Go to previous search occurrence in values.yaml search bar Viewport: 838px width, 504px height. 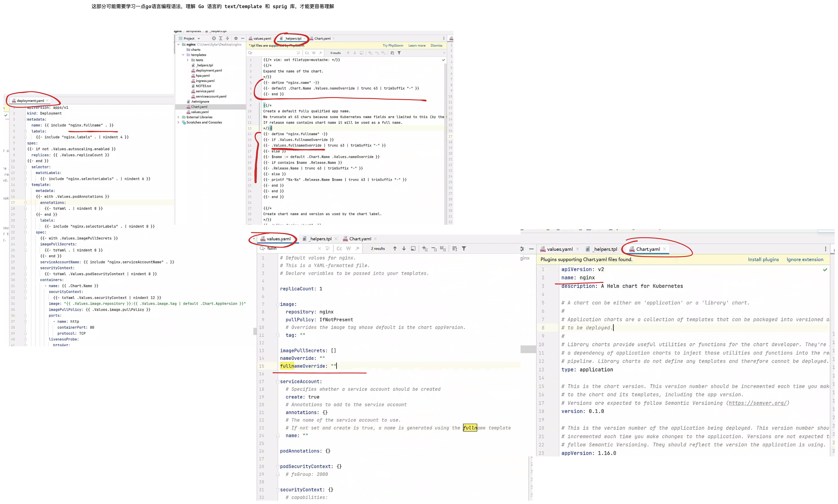click(395, 249)
